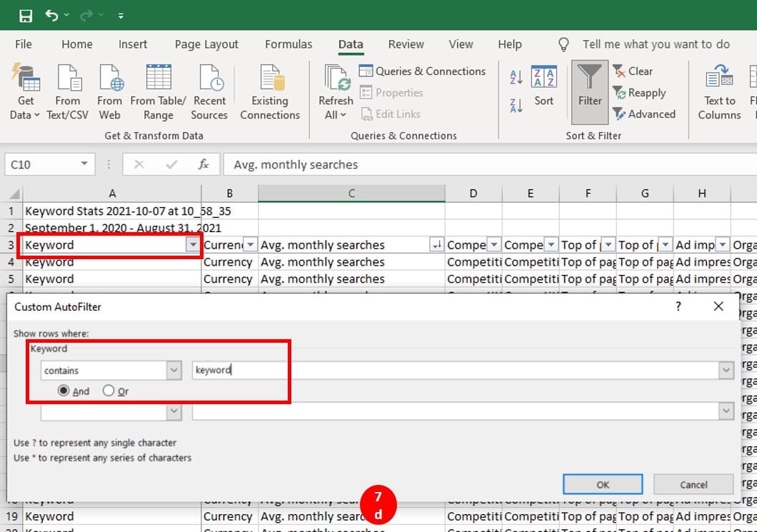The width and height of the screenshot is (757, 532).
Task: Open the Help tab
Action: (x=510, y=44)
